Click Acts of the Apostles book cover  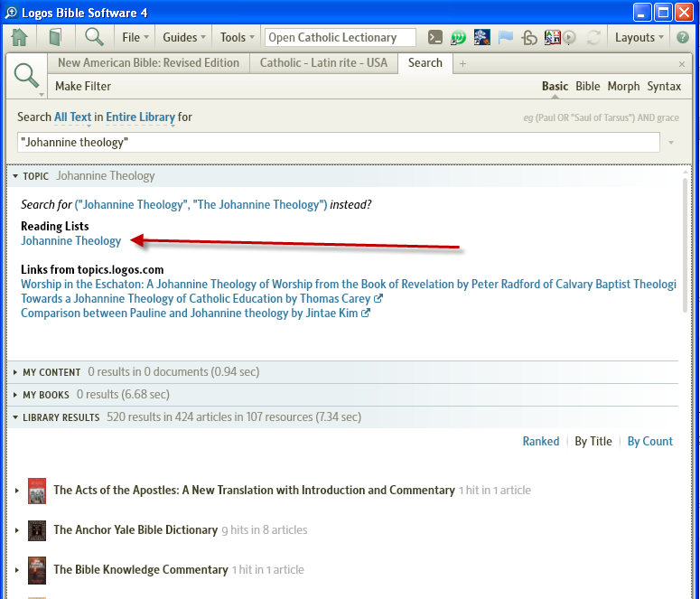pos(37,491)
